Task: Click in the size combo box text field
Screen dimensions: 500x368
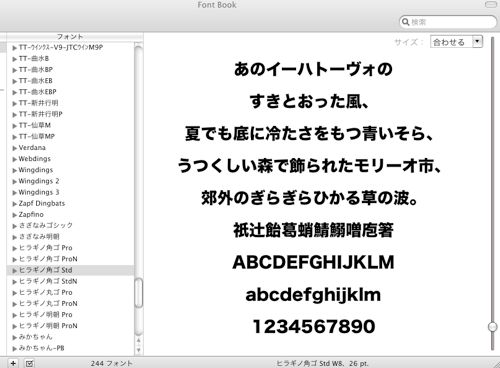Action: [451, 42]
